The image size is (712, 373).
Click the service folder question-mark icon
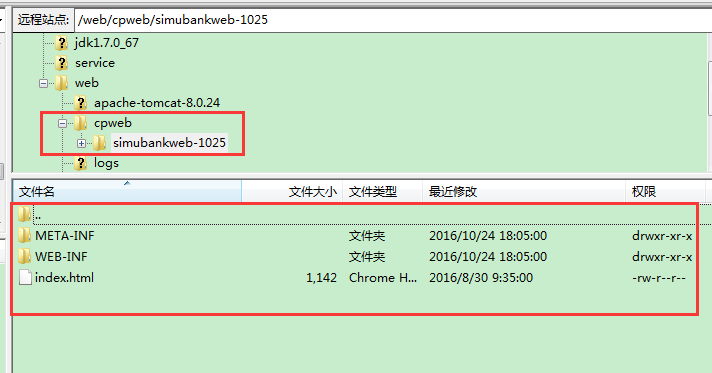coord(61,63)
